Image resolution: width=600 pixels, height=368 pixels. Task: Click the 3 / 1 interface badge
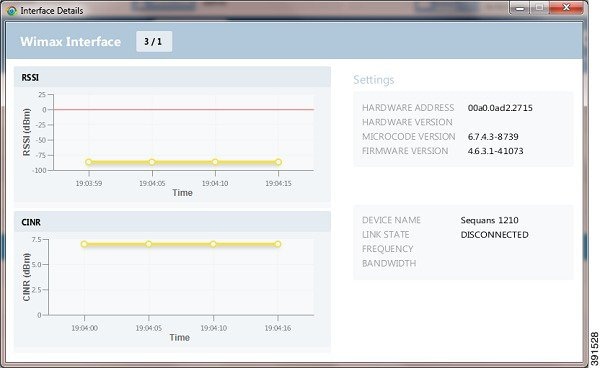[x=154, y=41]
